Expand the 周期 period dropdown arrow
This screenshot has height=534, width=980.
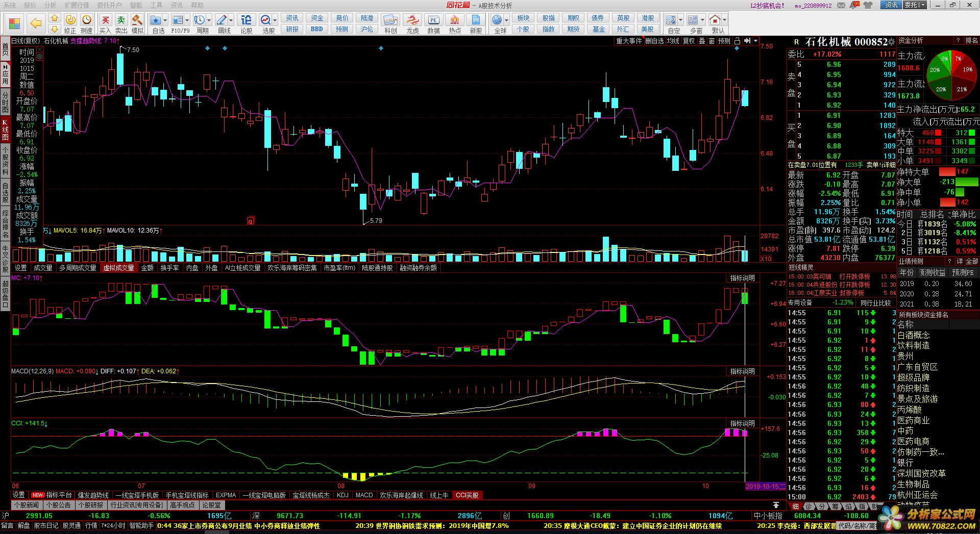click(x=209, y=20)
